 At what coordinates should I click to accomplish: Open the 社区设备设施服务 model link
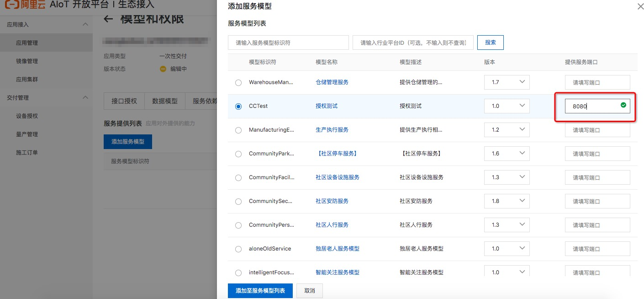tap(338, 177)
